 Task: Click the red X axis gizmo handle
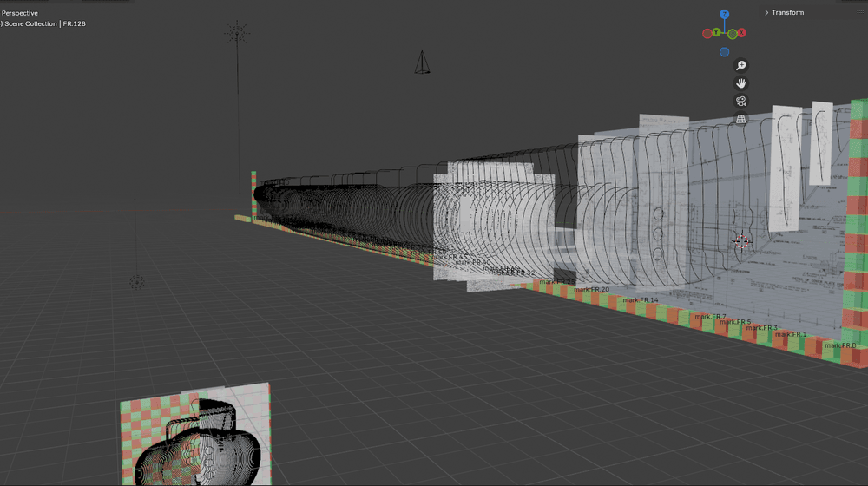742,33
